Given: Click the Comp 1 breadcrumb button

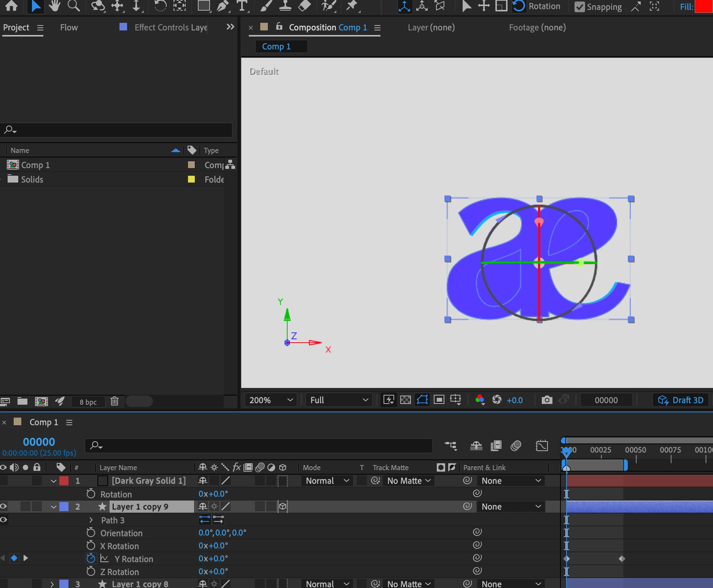Looking at the screenshot, I should click(x=281, y=46).
